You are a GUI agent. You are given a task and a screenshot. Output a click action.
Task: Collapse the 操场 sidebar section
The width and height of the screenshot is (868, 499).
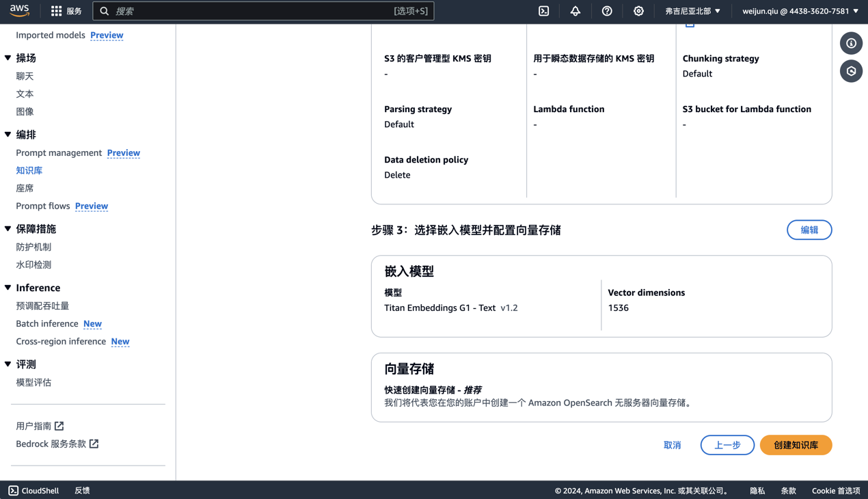[8, 58]
